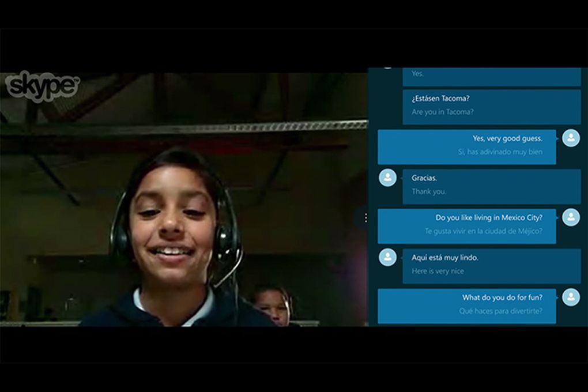Screen dimensions: 588x392
Task: Click the "Si, has adivinado muy bien" translation
Action: point(500,152)
